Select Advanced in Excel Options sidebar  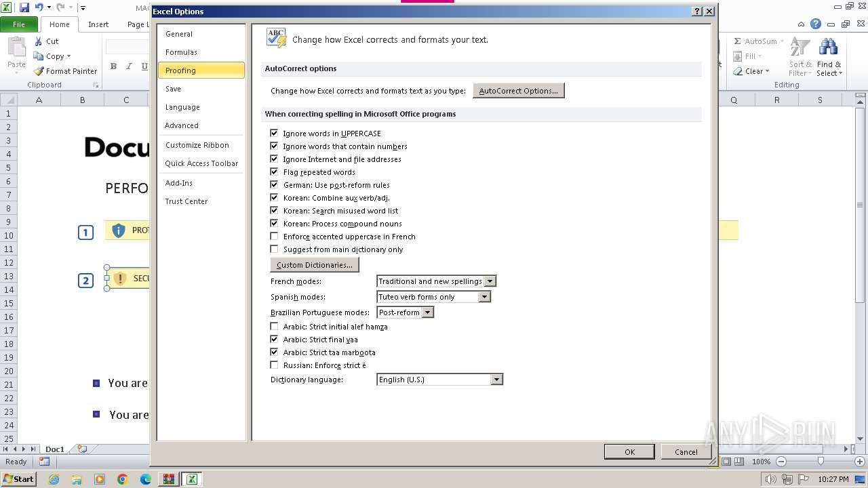[x=201, y=125]
